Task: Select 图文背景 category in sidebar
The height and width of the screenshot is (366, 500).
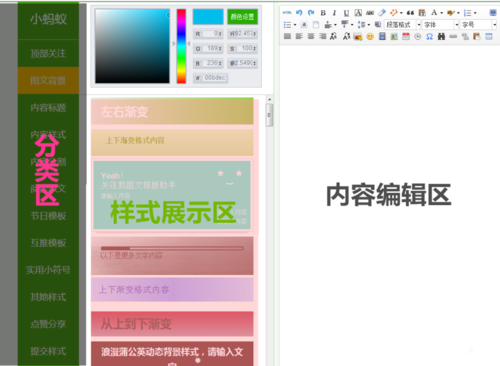Action: 48,81
